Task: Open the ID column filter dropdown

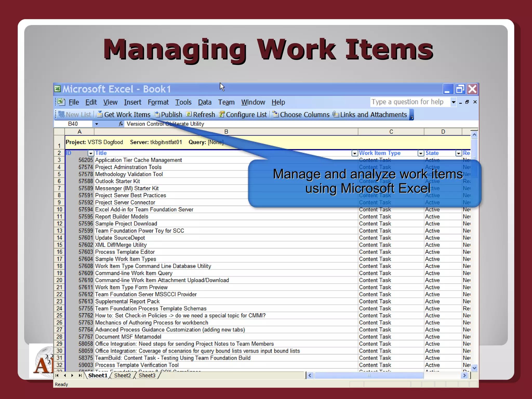Action: [91, 153]
